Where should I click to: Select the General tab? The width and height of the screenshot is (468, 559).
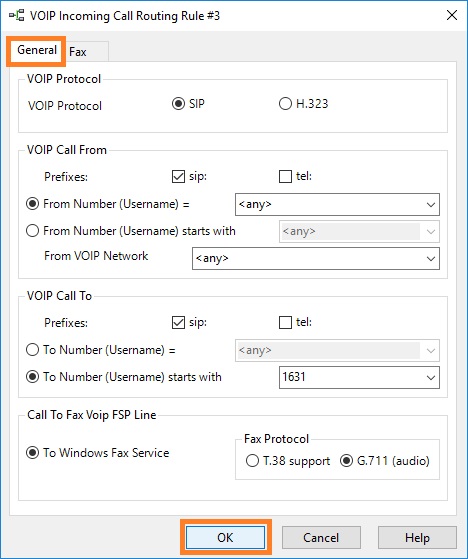coord(36,50)
